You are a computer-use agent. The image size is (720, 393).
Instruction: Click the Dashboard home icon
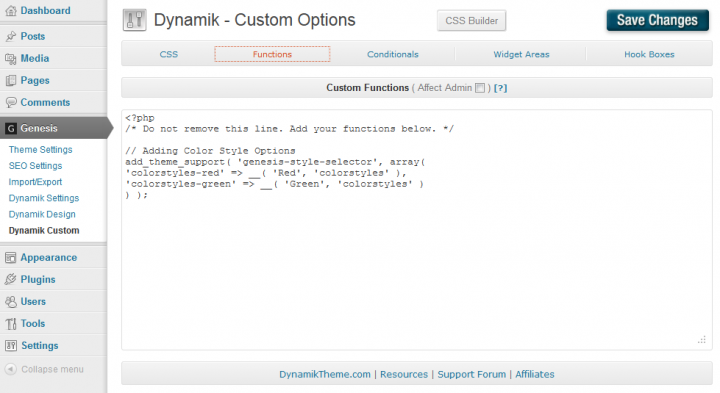tap(11, 11)
